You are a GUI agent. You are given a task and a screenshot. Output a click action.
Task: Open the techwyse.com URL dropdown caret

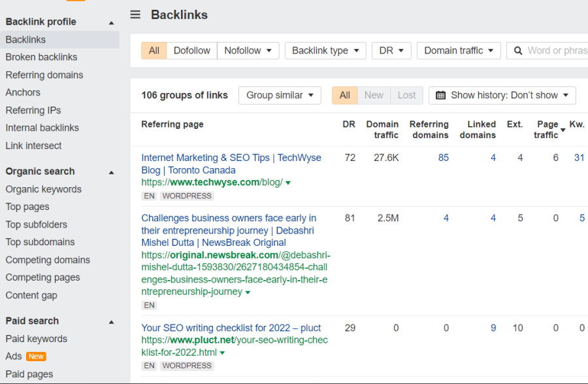(x=288, y=183)
